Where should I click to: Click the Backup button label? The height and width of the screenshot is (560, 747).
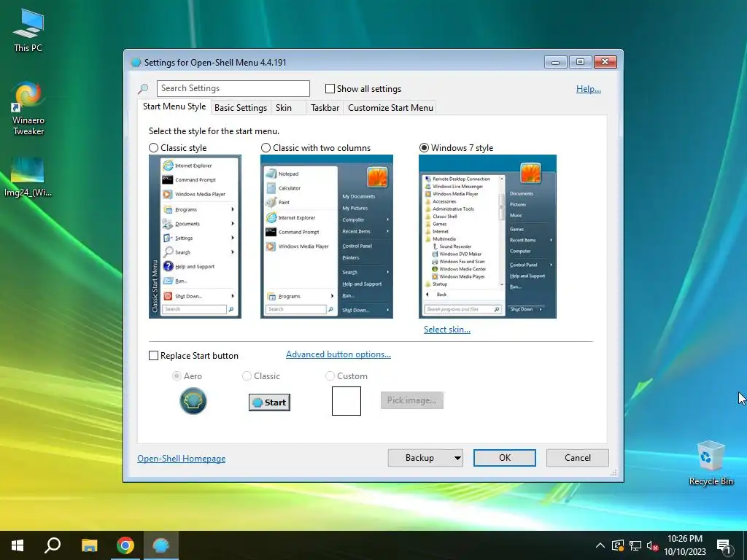pyautogui.click(x=419, y=458)
